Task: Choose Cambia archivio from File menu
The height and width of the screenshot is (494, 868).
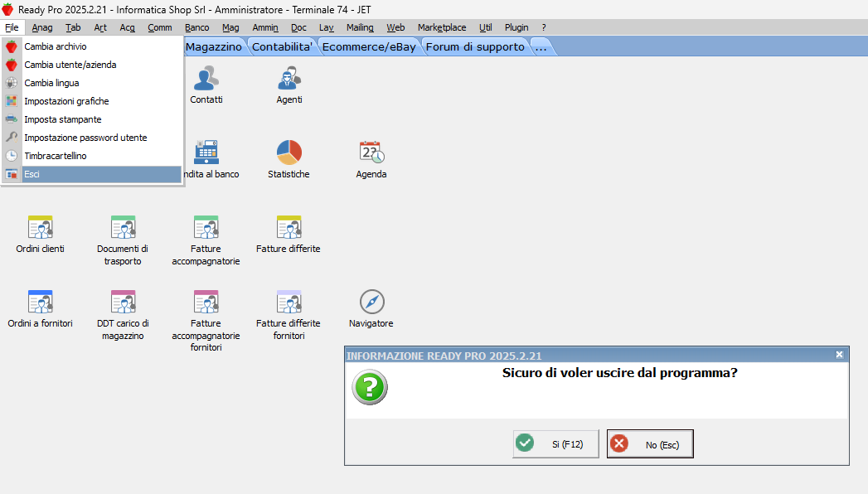Action: (x=92, y=46)
